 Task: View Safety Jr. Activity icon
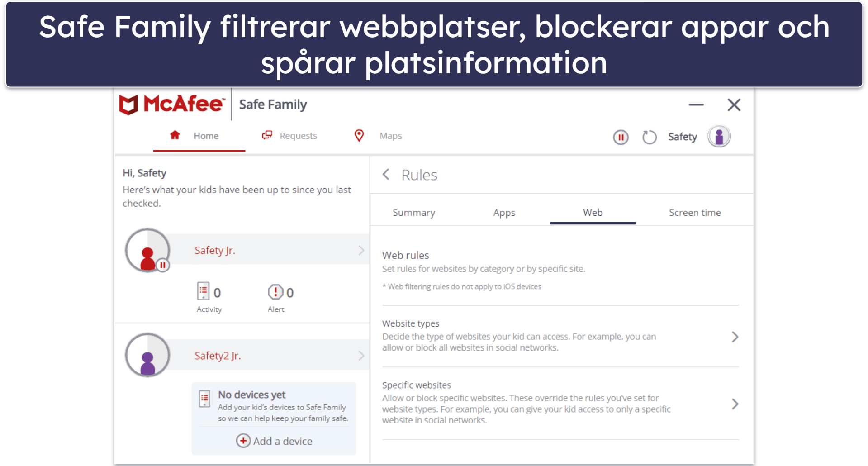point(203,291)
